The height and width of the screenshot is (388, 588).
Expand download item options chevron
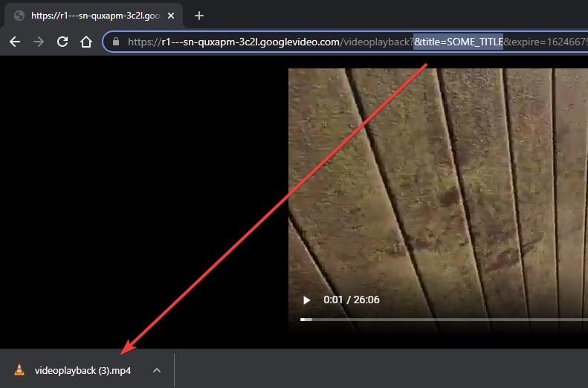click(157, 370)
